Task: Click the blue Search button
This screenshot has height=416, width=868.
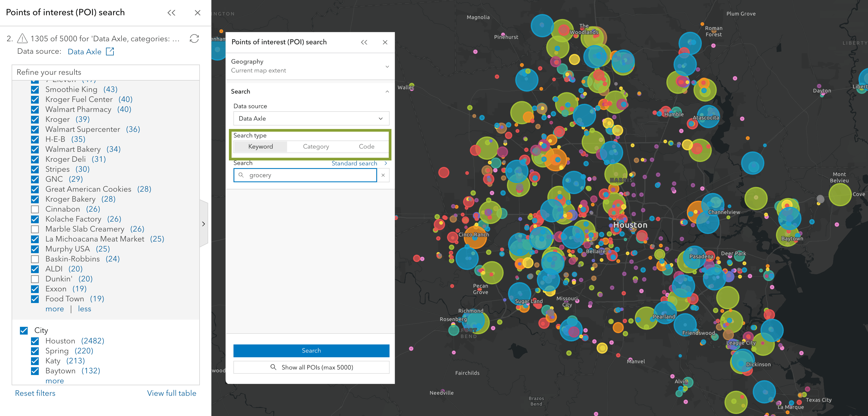Action: [311, 351]
